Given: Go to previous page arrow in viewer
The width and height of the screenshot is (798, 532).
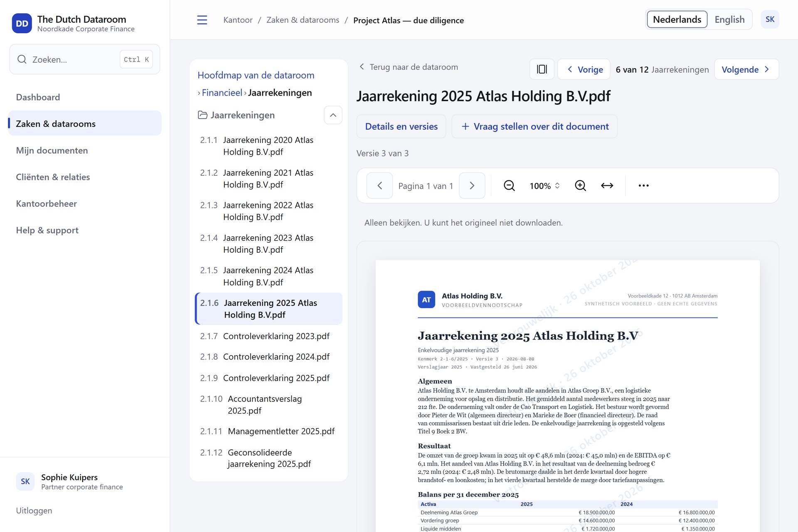Looking at the screenshot, I should (x=379, y=186).
